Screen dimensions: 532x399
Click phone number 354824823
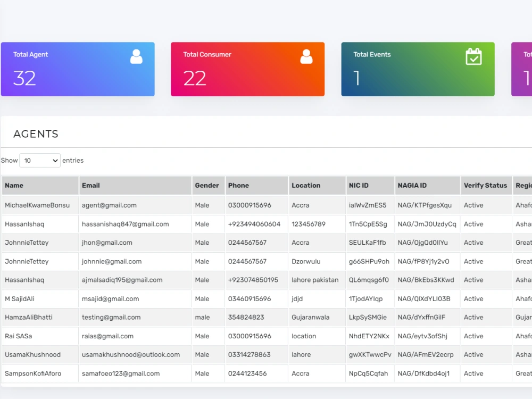click(246, 317)
